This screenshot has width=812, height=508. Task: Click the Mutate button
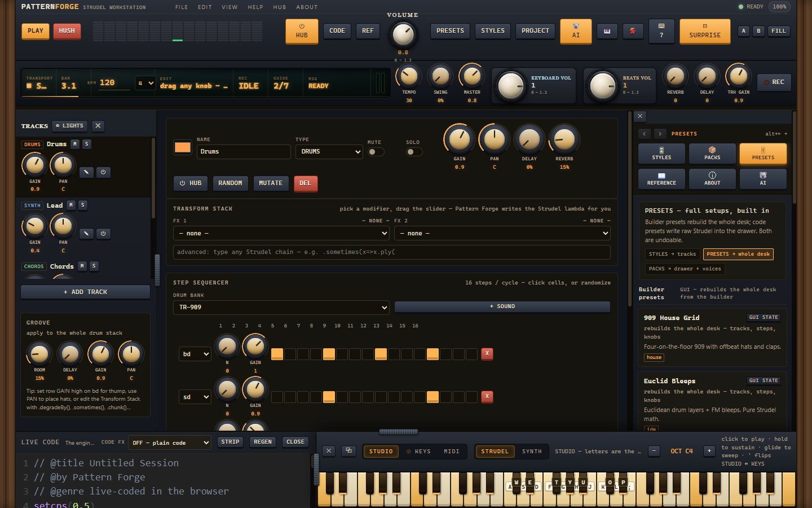[271, 183]
